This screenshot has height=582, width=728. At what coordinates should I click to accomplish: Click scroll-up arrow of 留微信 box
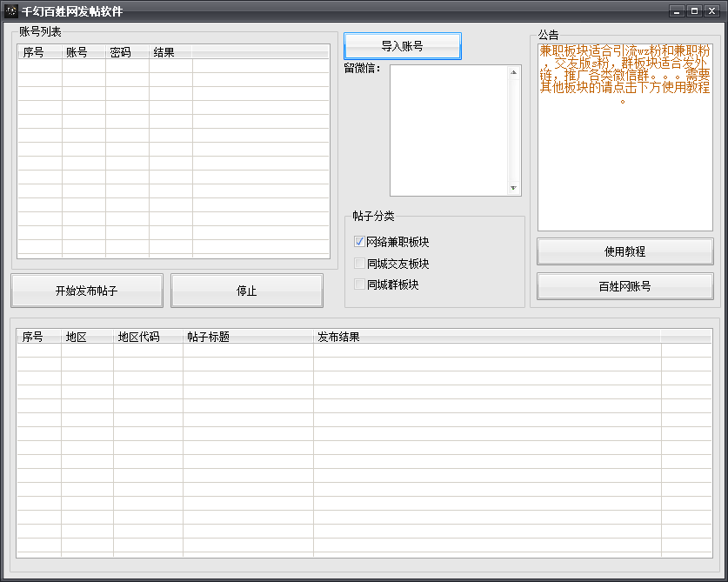[513, 72]
